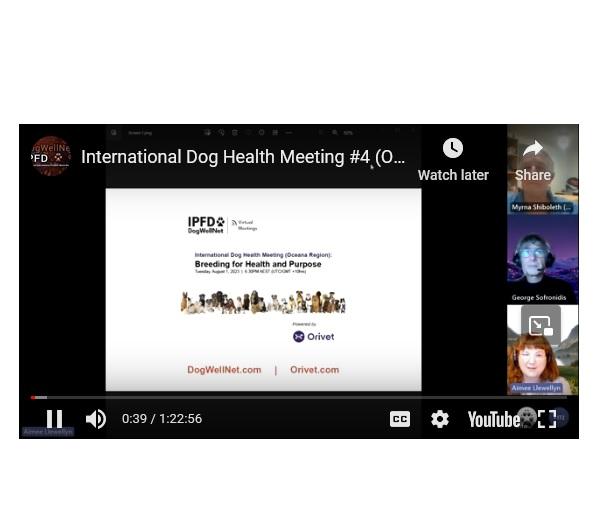
Task: Click the Share arrow icon
Action: (x=533, y=148)
